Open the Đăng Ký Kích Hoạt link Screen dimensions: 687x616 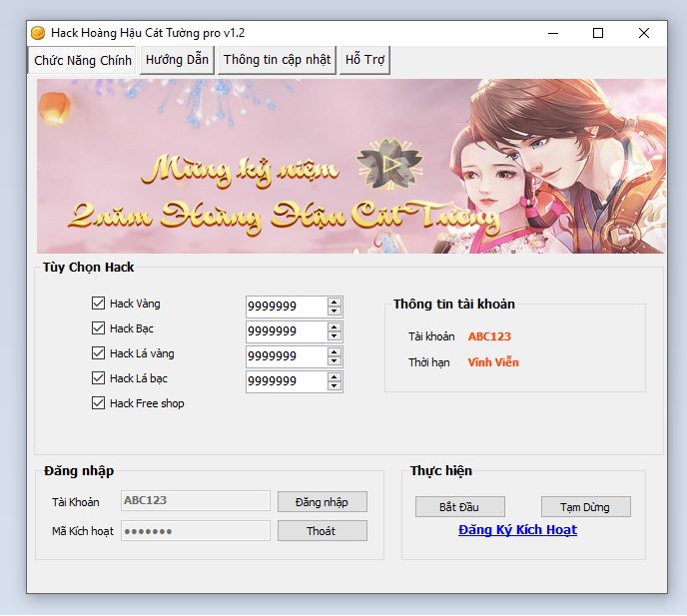click(x=517, y=530)
